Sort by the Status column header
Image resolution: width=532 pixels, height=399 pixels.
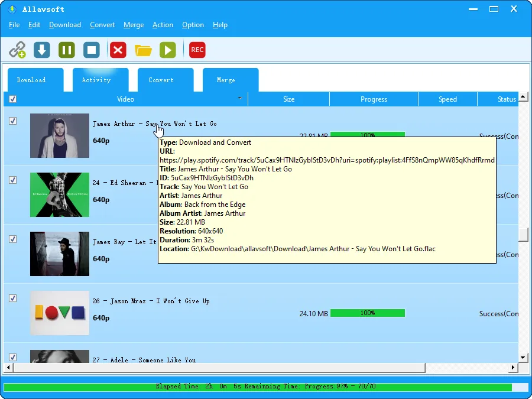(498, 99)
